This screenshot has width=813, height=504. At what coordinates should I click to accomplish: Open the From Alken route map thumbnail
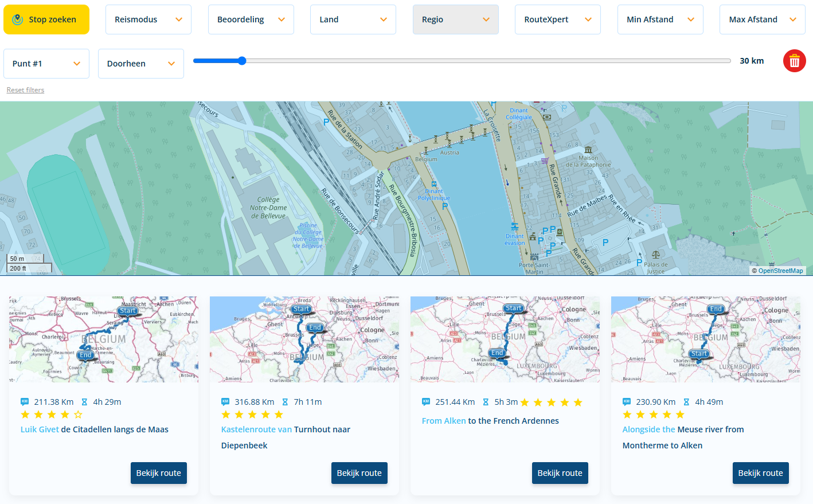(x=505, y=339)
